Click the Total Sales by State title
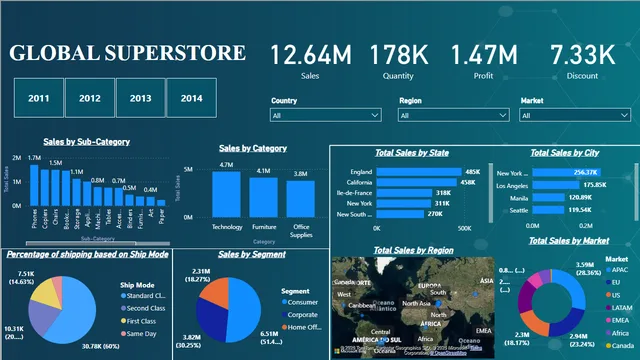640x360 pixels. [x=412, y=153]
